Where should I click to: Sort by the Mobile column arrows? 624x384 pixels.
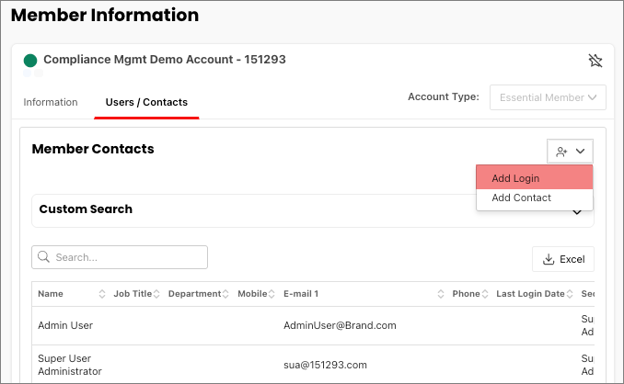(x=271, y=294)
